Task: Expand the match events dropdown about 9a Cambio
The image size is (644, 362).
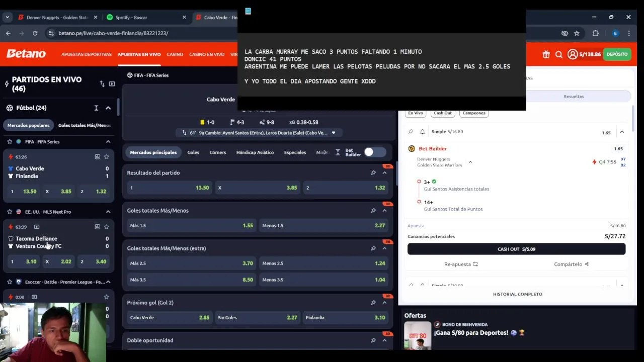Action: point(333,133)
